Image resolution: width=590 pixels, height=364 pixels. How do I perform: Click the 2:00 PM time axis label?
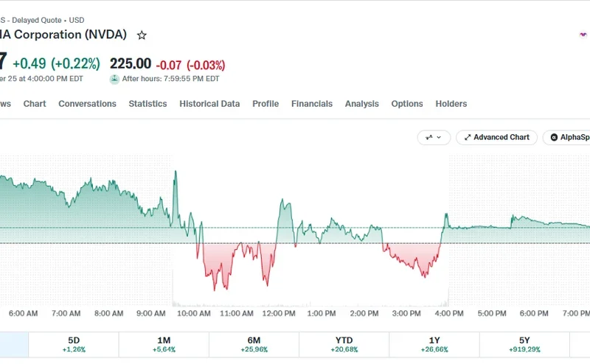tap(364, 314)
